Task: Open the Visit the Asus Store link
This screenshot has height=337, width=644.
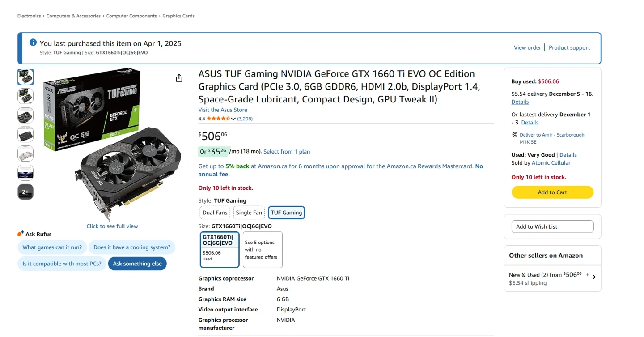Action: [223, 110]
